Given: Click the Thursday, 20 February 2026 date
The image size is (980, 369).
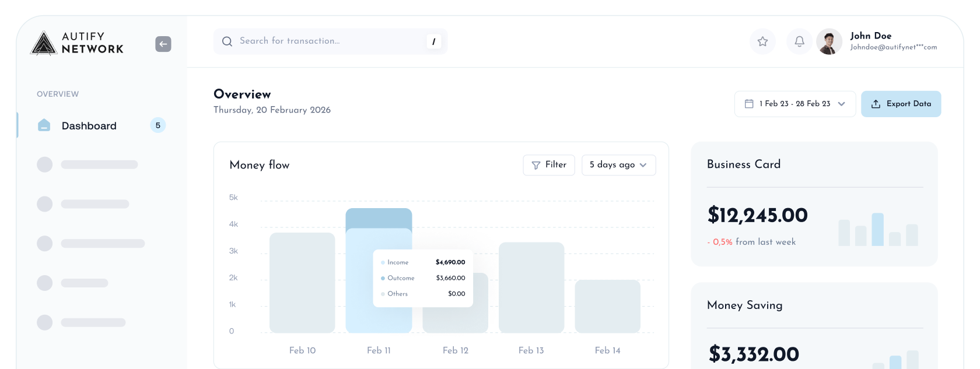Looking at the screenshot, I should coord(272,110).
